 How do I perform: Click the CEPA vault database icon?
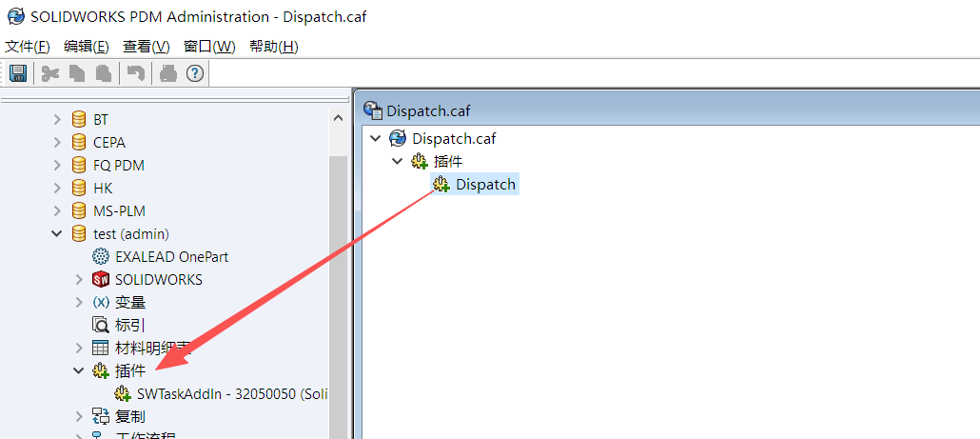point(79,143)
